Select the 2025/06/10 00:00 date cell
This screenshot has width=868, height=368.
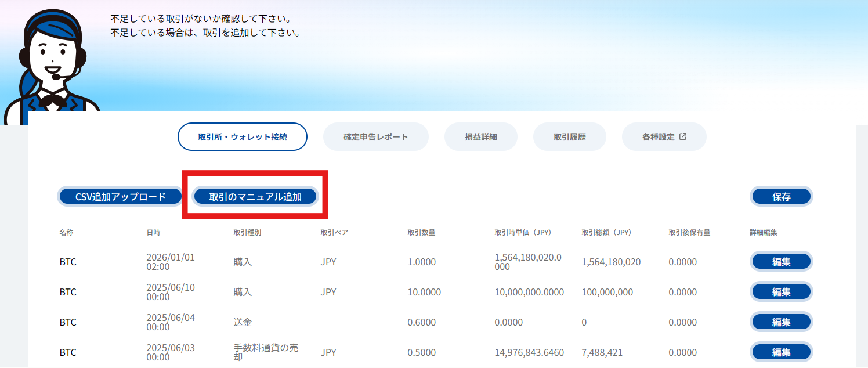tap(171, 292)
